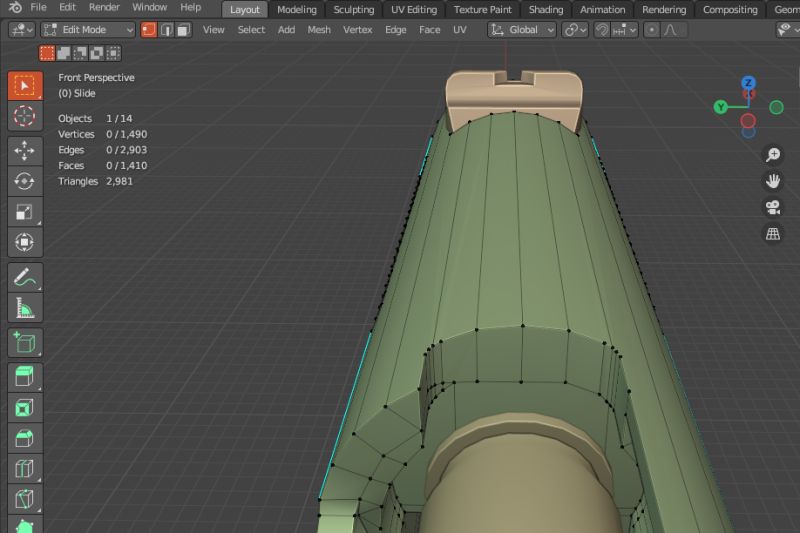The image size is (800, 533).
Task: Choose the Move tool
Action: [x=24, y=150]
